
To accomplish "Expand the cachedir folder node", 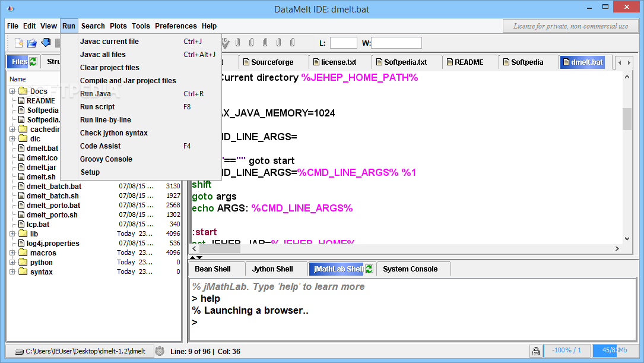I will pyautogui.click(x=12, y=129).
